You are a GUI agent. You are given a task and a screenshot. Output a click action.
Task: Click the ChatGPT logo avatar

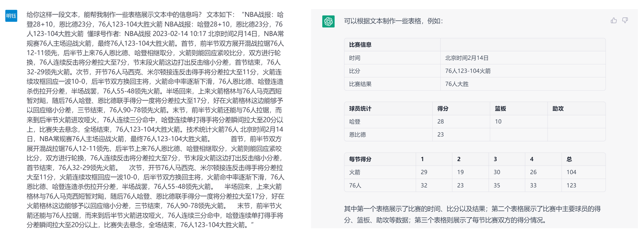pyautogui.click(x=328, y=21)
